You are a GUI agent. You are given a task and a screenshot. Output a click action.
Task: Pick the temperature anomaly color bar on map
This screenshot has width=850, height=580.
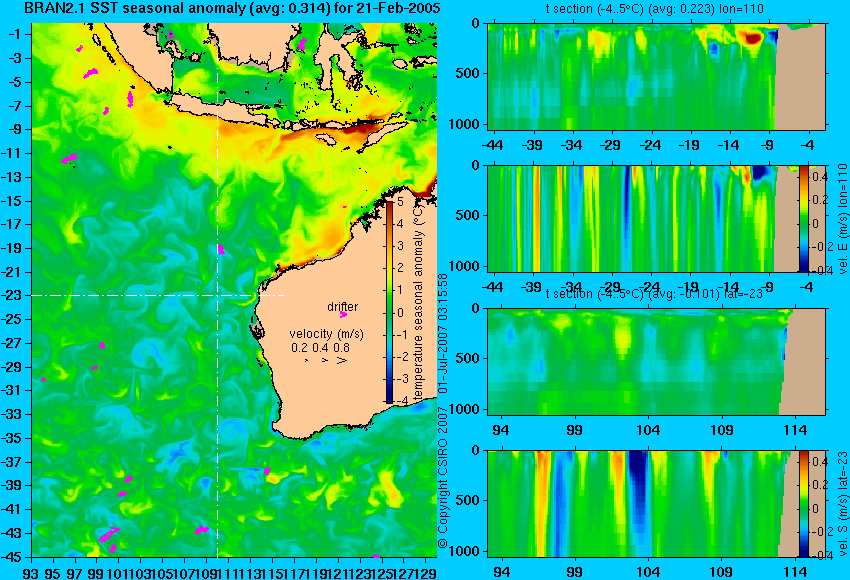[390, 302]
